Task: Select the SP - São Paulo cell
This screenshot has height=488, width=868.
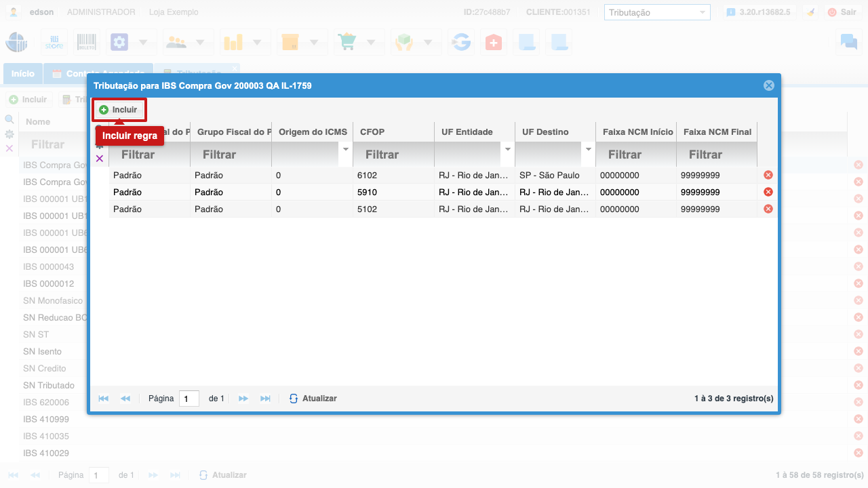Action: [555, 175]
